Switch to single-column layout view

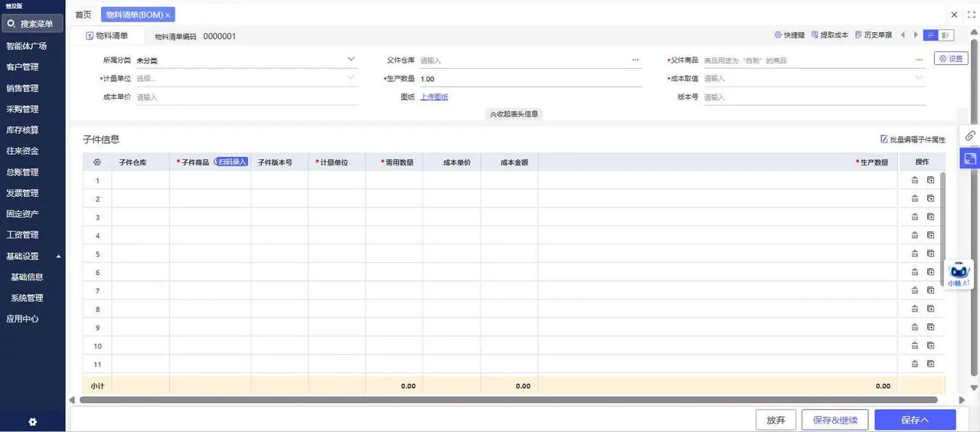coord(931,35)
